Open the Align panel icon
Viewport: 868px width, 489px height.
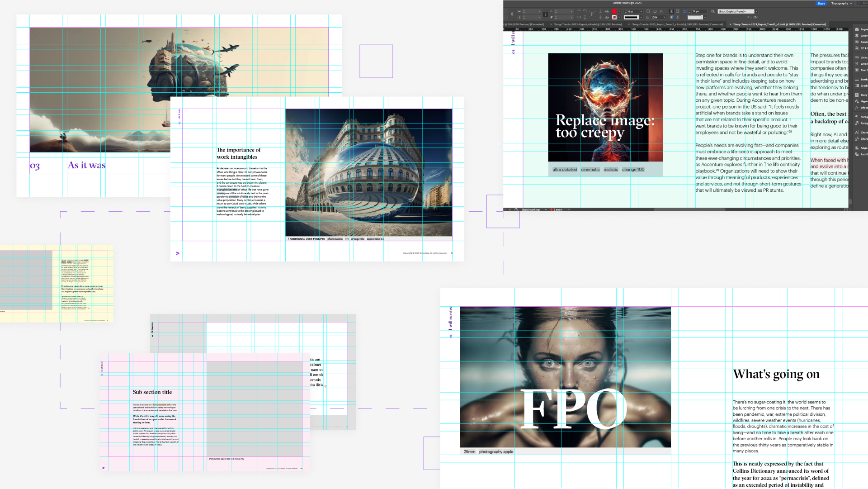point(857,148)
